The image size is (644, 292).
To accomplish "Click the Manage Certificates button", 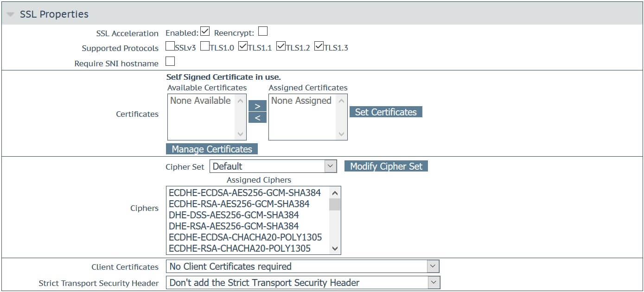I will (211, 149).
